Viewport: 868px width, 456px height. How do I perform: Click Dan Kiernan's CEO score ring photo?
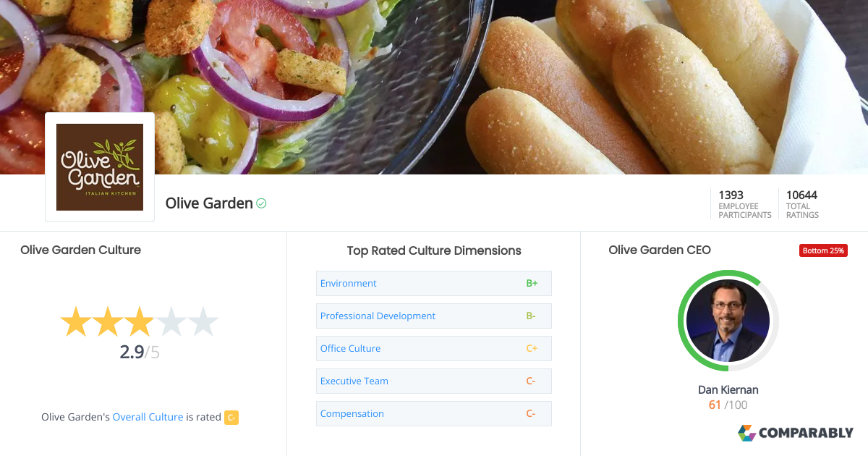(x=728, y=321)
